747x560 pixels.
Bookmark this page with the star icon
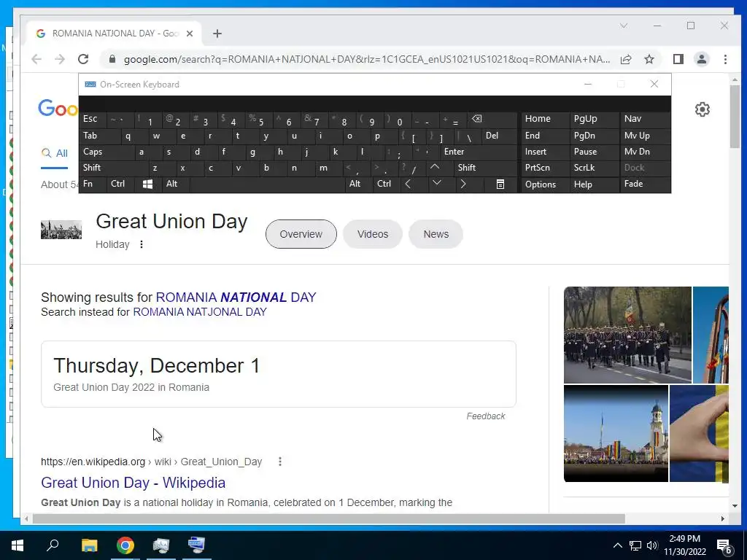coord(649,59)
